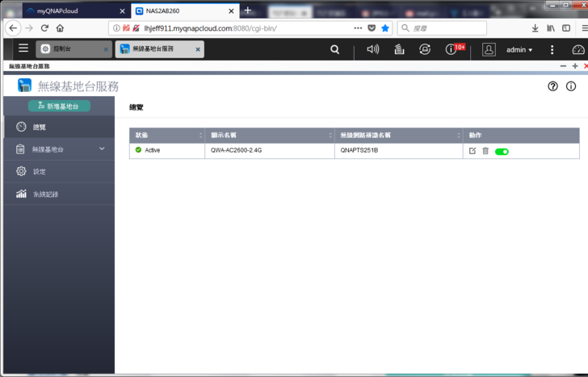The height and width of the screenshot is (377, 588).
Task: Open the app info icon
Action: (x=571, y=86)
